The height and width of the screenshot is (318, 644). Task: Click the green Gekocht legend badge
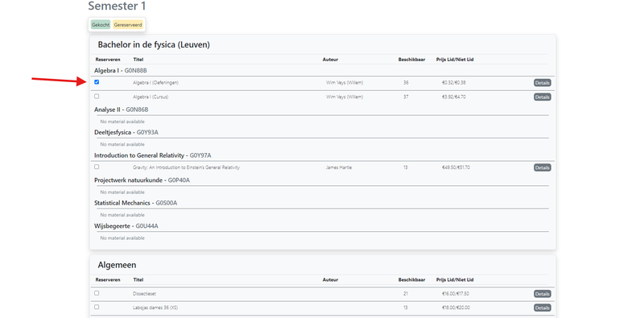coord(101,25)
